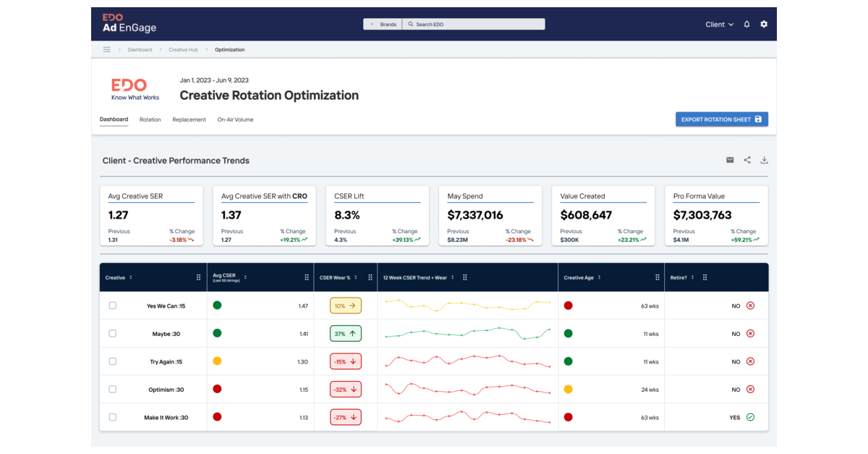Tick the checkbox next to Optimism :30
Image resolution: width=868 pixels, height=454 pixels.
(x=112, y=389)
